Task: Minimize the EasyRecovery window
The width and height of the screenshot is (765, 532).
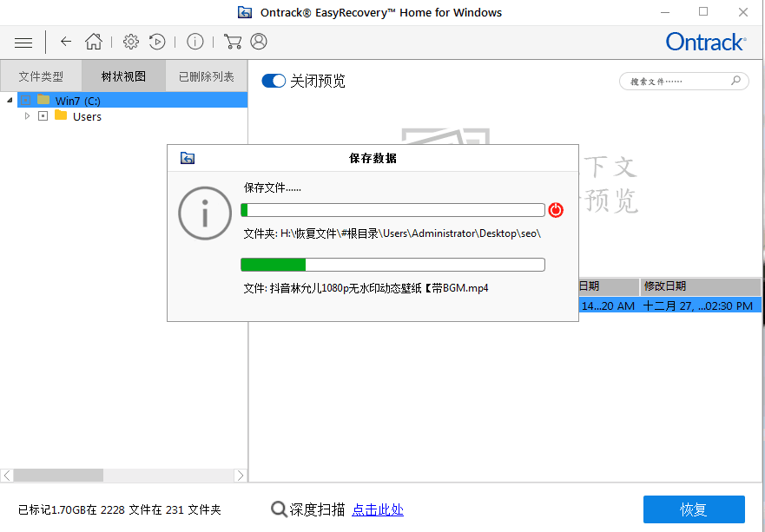Action: 665,12
